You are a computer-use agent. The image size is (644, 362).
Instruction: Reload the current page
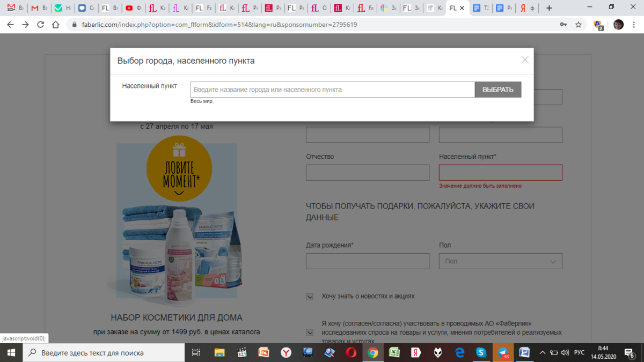(x=40, y=25)
